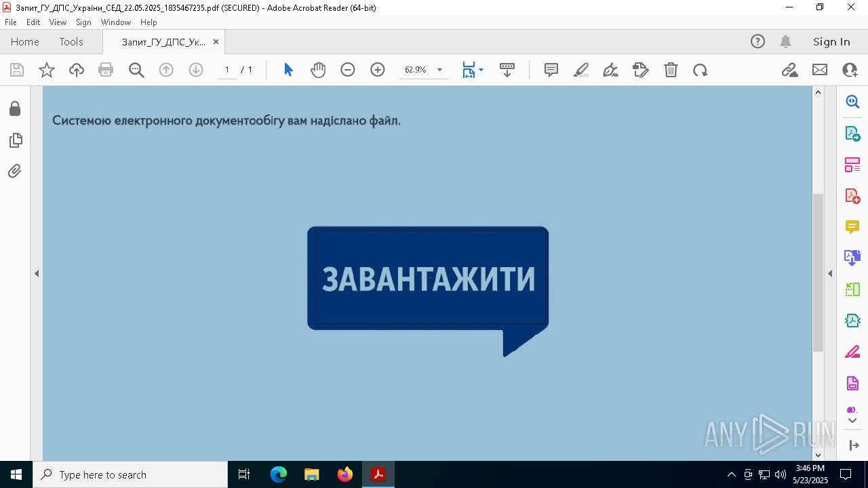Open the sign document pen tool
868x488 pixels.
tap(610, 70)
